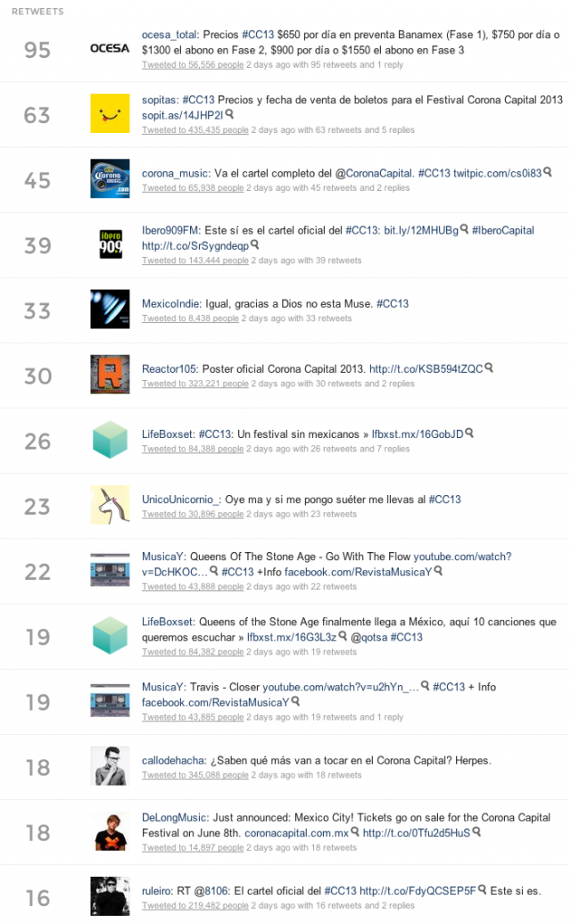
Task: Click the Corona Music avatar image
Action: [110, 178]
